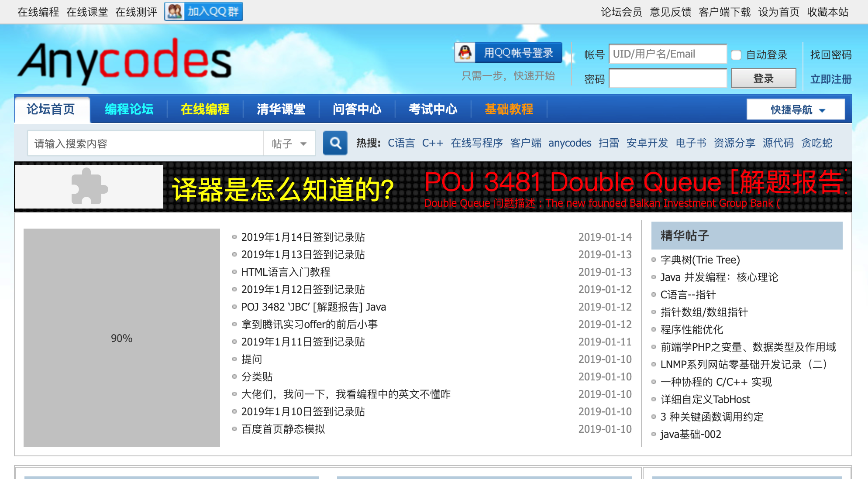Expand the 快捷导航 dropdown

[x=796, y=109]
